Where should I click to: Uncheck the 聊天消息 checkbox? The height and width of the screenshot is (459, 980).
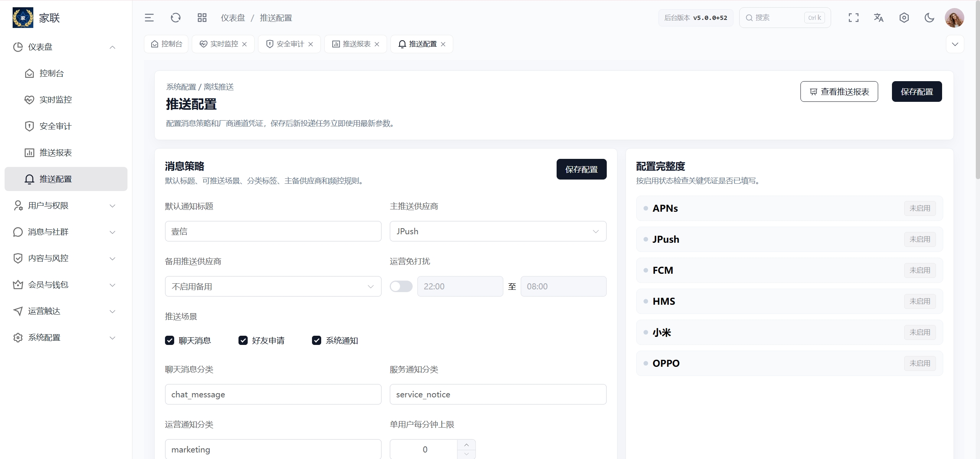pos(170,340)
